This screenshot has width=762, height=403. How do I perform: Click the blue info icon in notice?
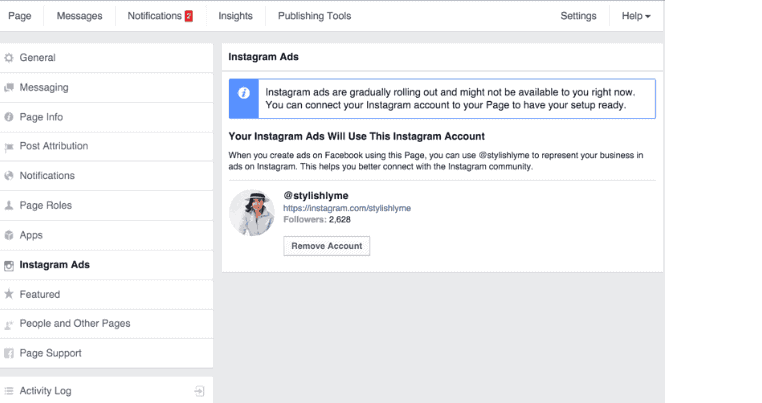point(244,93)
